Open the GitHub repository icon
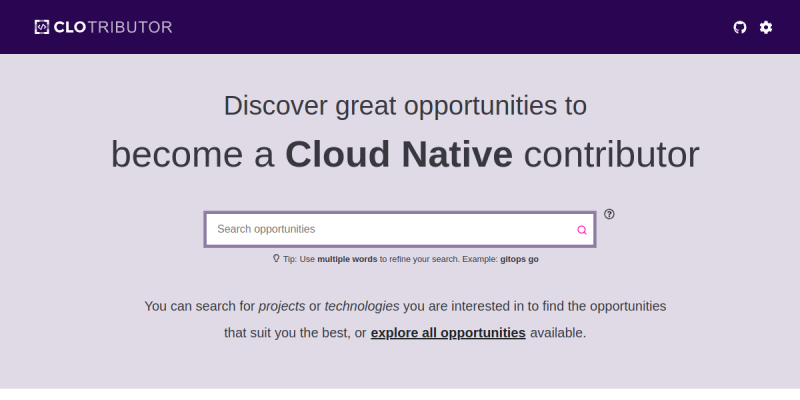Viewport: 800px width, 400px height. coord(740,27)
